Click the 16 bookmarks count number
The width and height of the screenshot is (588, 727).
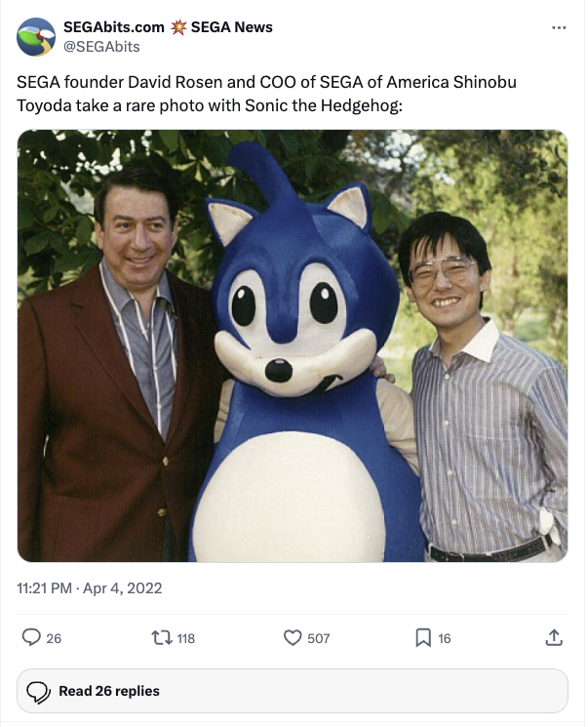(445, 638)
